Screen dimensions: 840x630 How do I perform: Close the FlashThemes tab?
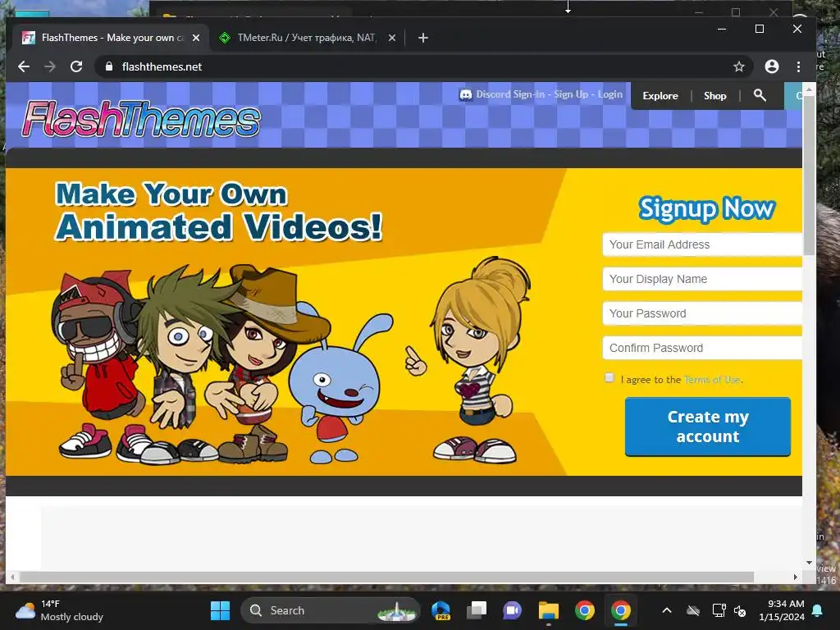point(196,38)
